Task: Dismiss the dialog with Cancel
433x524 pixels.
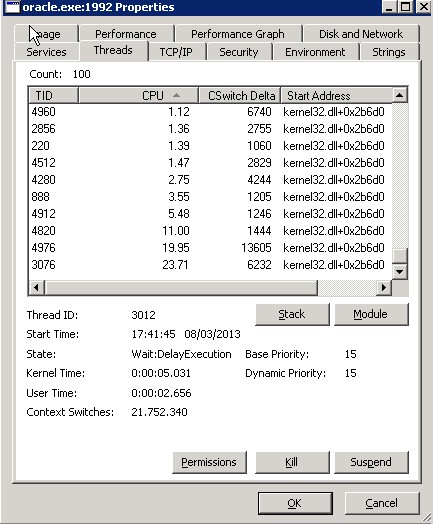Action: [382, 503]
